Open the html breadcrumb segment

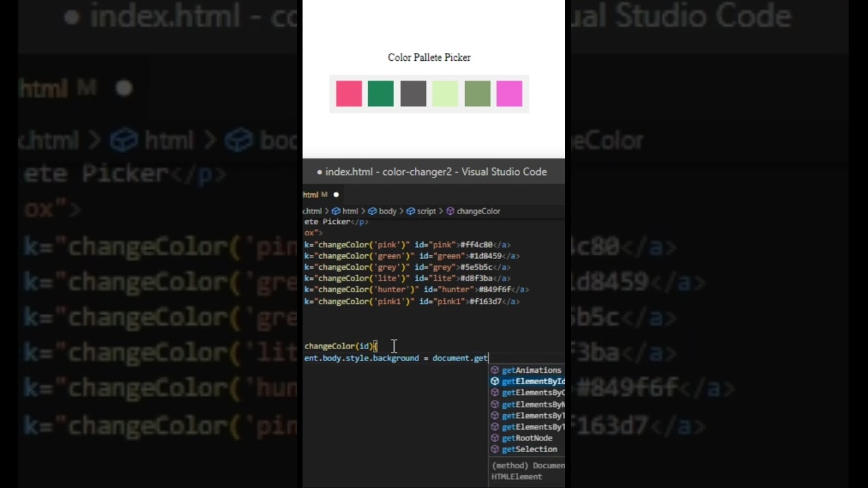coord(351,211)
